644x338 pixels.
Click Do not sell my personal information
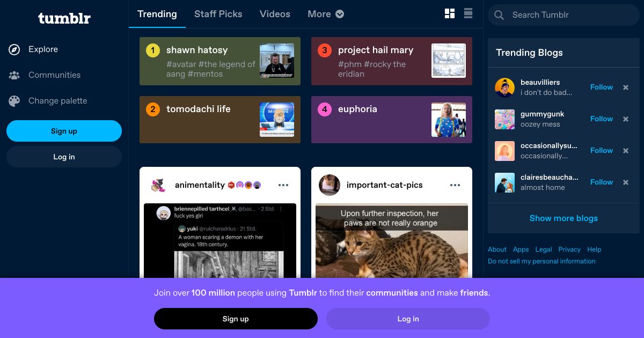(541, 261)
